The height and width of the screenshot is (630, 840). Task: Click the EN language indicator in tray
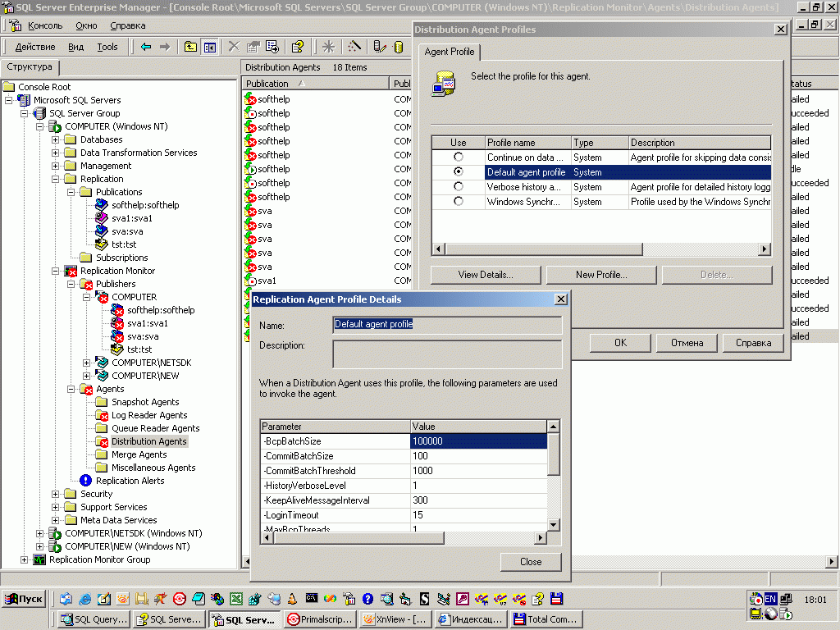pyautogui.click(x=770, y=599)
